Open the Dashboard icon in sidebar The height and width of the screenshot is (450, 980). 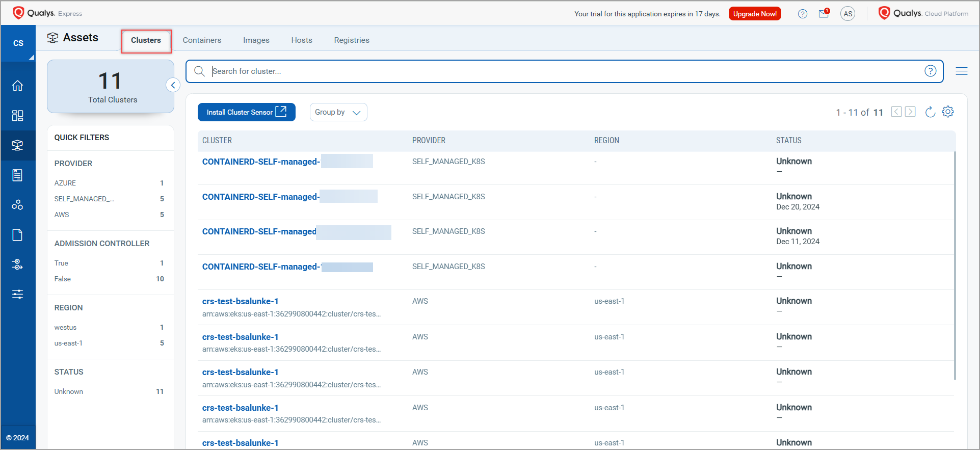pos(18,116)
